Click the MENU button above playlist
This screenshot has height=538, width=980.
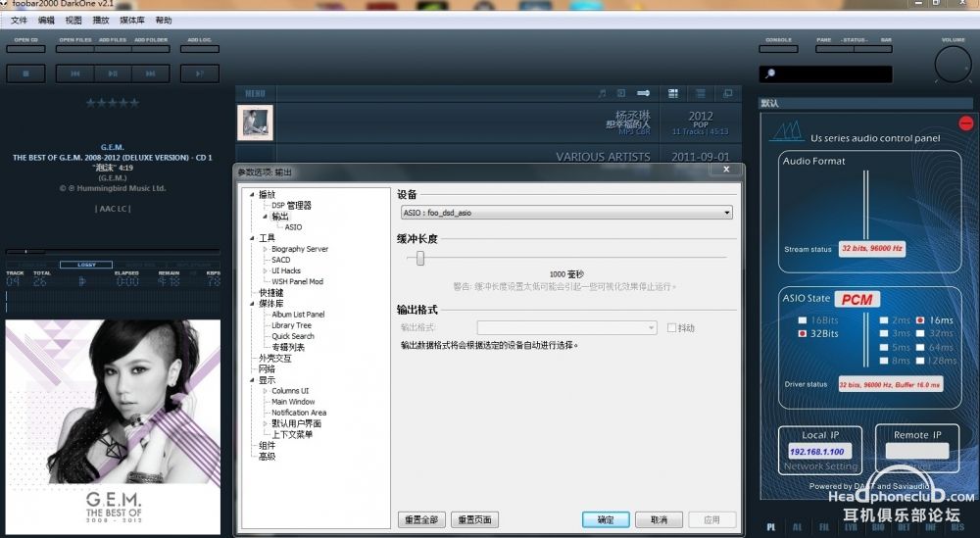point(255,93)
